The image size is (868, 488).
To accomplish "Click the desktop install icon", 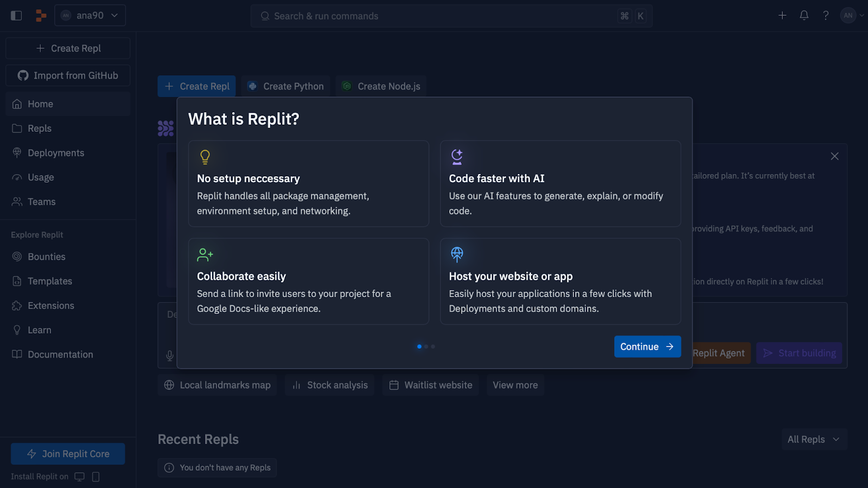I will click(x=80, y=477).
